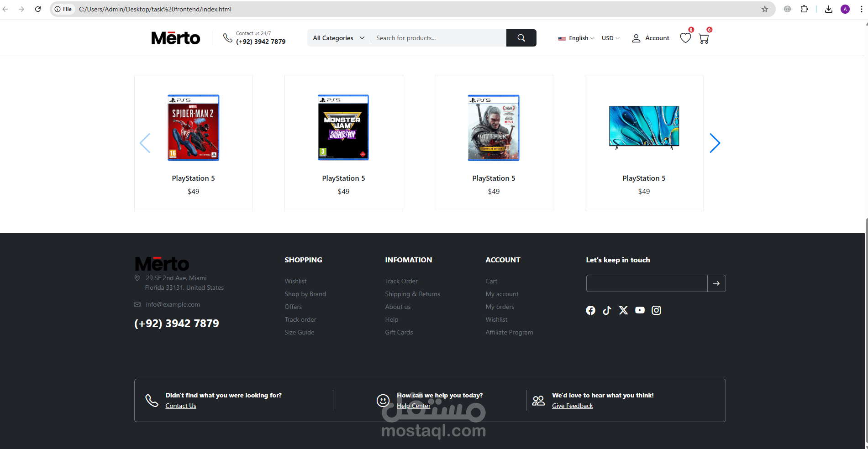Click the Account user icon
The height and width of the screenshot is (449, 868).
(636, 38)
